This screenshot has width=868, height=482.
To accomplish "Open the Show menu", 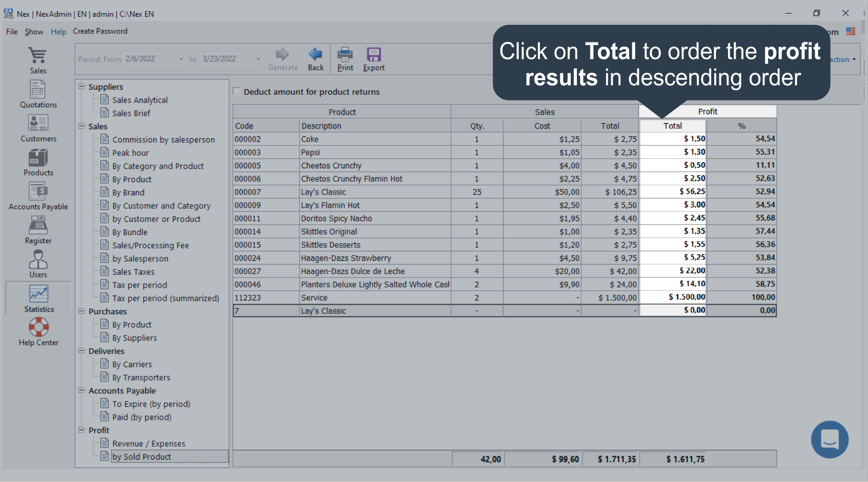I will [x=34, y=31].
